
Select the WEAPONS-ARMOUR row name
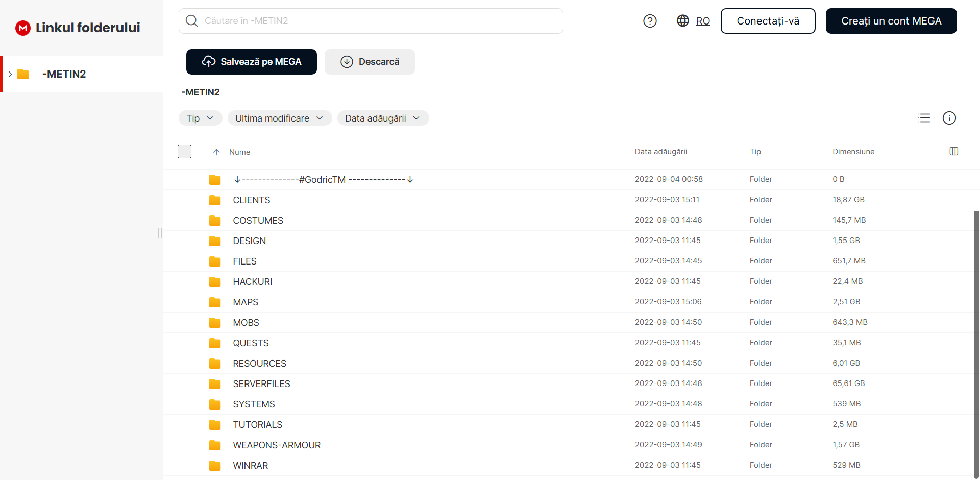(x=277, y=445)
